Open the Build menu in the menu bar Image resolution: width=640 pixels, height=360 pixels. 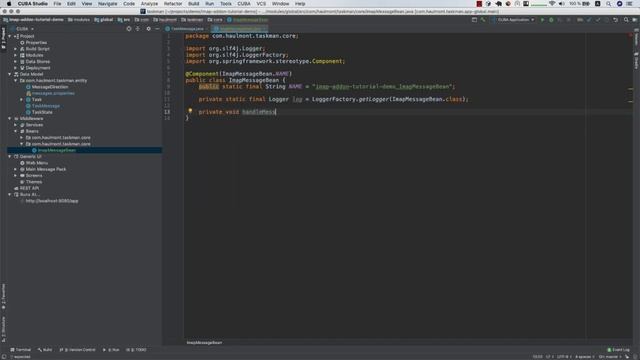point(193,4)
